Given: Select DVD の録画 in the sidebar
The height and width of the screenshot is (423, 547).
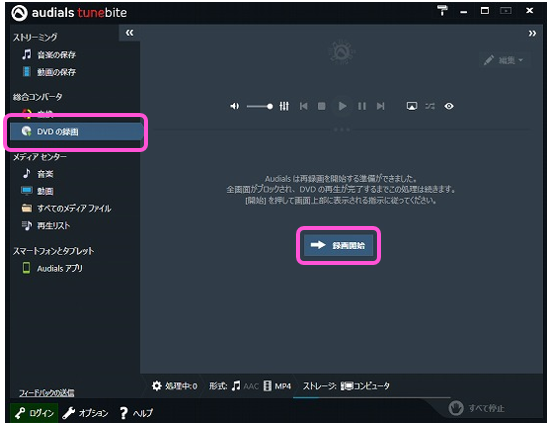Looking at the screenshot, I should tap(76, 131).
